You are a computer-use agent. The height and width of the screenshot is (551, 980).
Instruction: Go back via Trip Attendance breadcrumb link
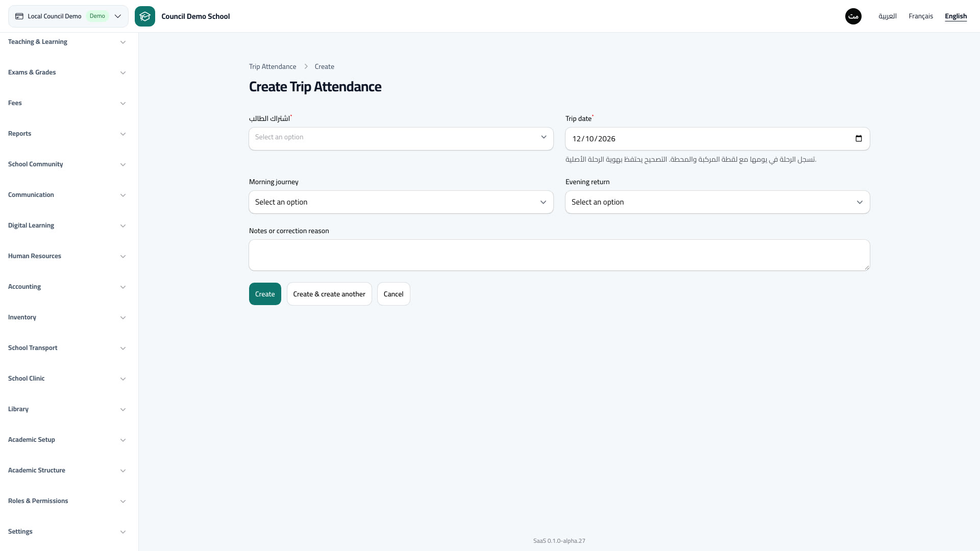click(x=273, y=67)
